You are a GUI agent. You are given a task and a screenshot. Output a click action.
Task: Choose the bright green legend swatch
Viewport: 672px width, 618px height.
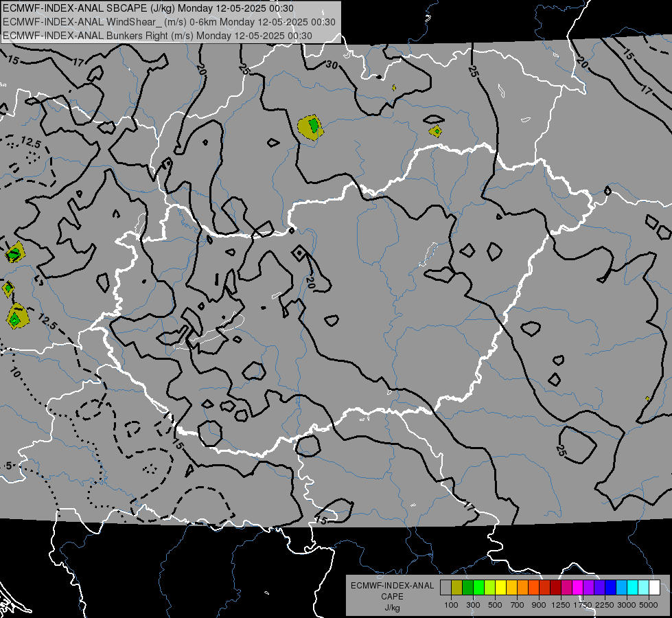point(478,588)
